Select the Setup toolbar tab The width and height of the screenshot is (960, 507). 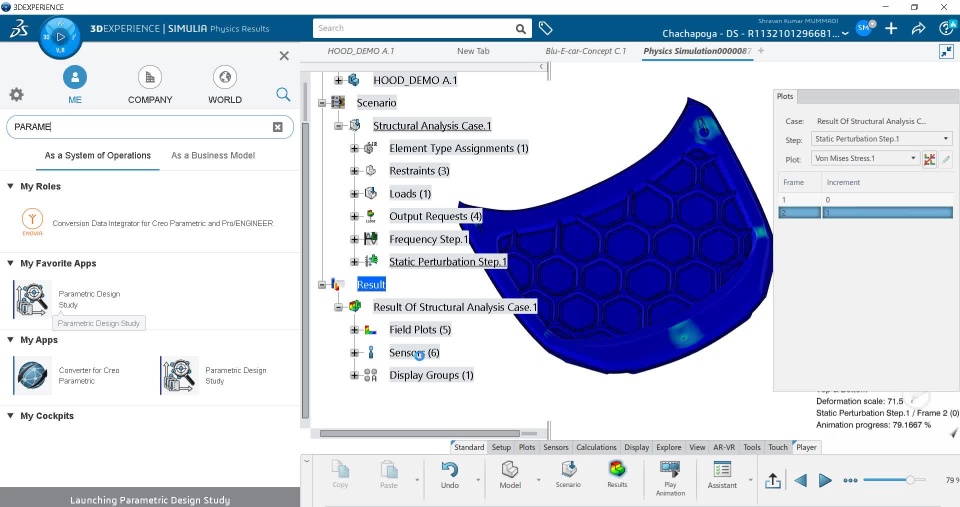pyautogui.click(x=501, y=448)
